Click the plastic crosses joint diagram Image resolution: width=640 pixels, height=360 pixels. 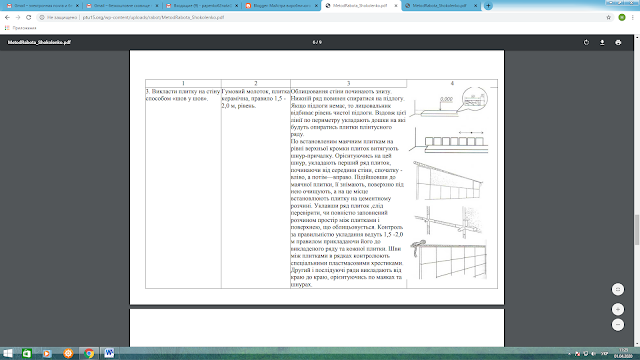coord(448,222)
